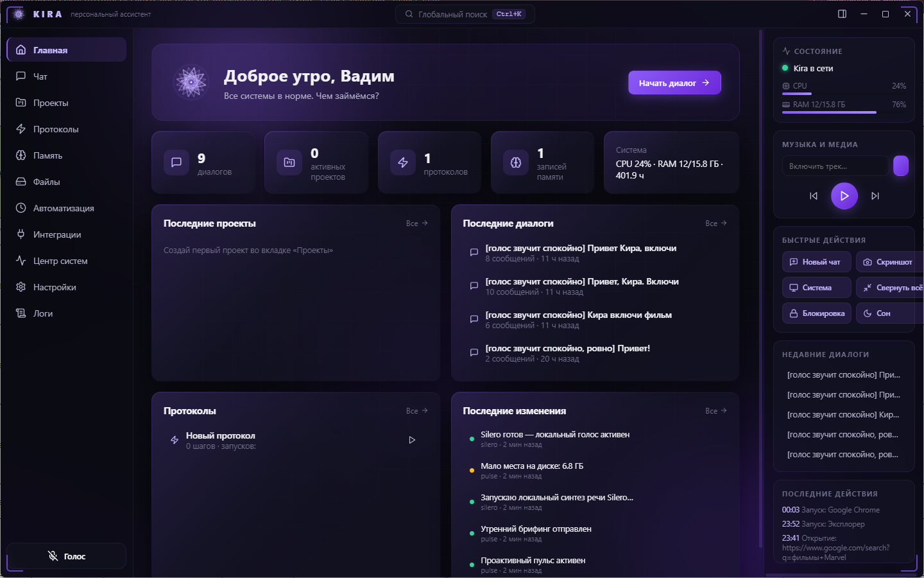The width and height of the screenshot is (924, 578).
Task: Show all in Последние диалоги
Action: [716, 223]
